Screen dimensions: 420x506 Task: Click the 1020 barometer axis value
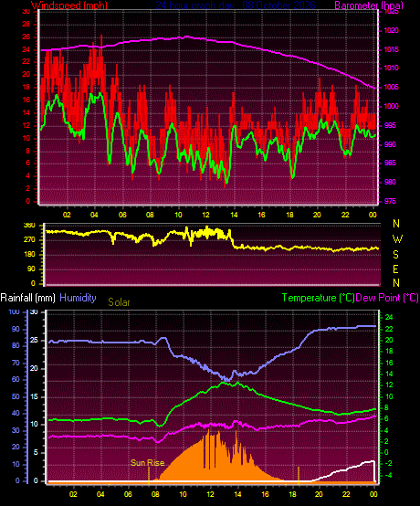tap(391, 31)
